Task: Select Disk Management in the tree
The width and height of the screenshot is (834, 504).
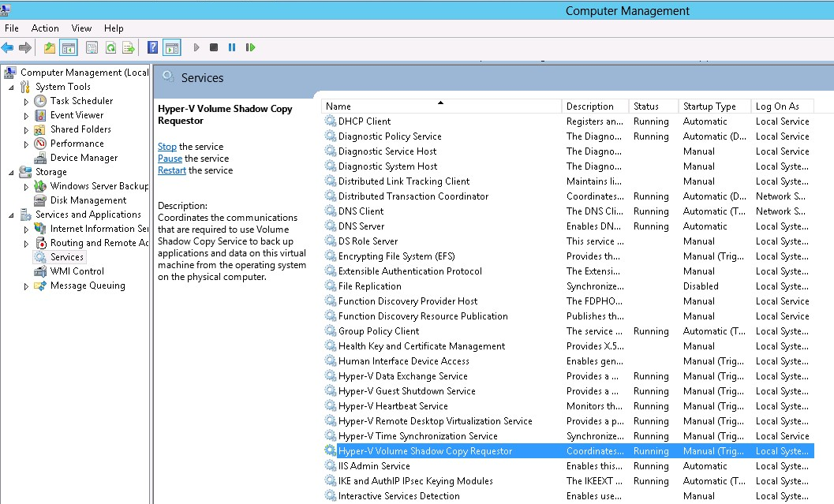Action: (x=88, y=200)
